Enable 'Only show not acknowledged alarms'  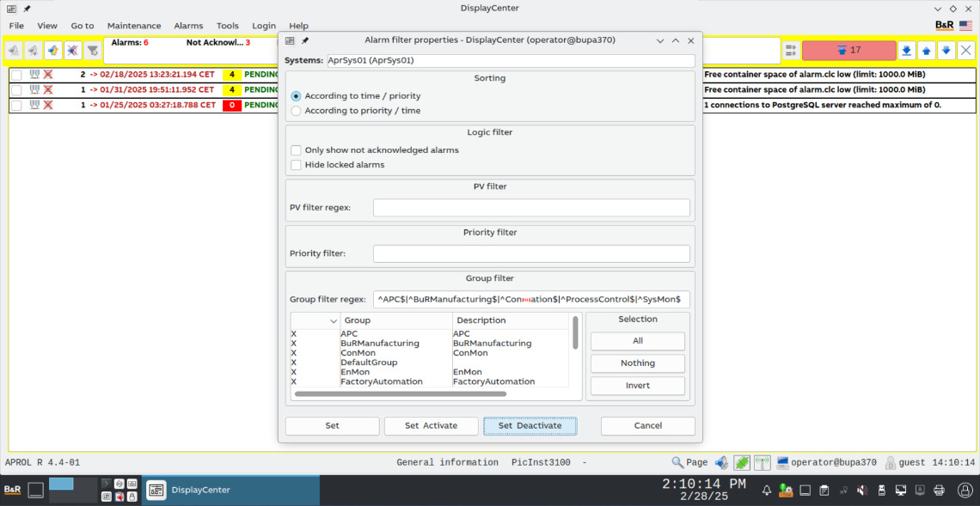pyautogui.click(x=297, y=150)
